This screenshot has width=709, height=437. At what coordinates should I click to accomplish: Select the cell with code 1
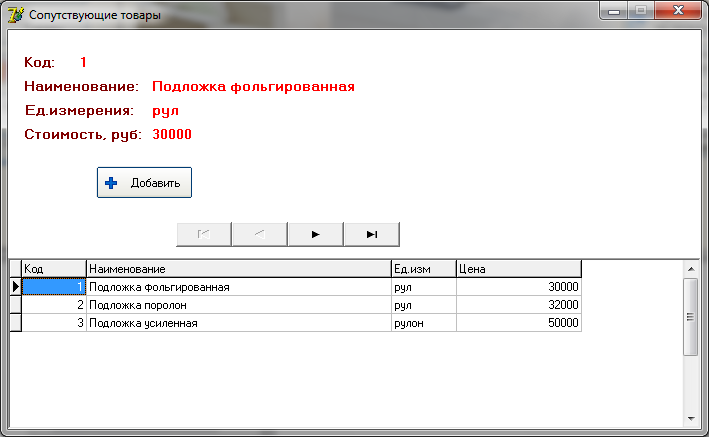click(54, 287)
